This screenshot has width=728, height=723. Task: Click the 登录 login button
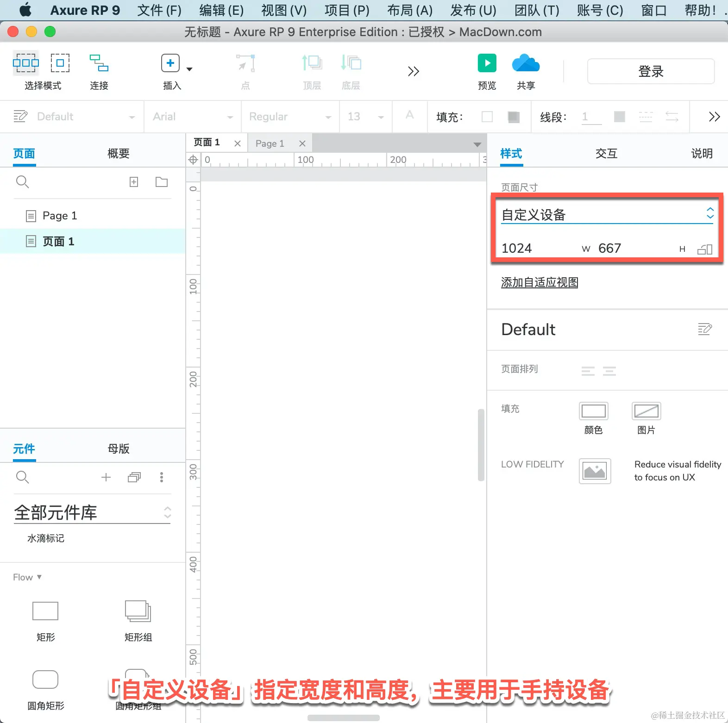651,71
